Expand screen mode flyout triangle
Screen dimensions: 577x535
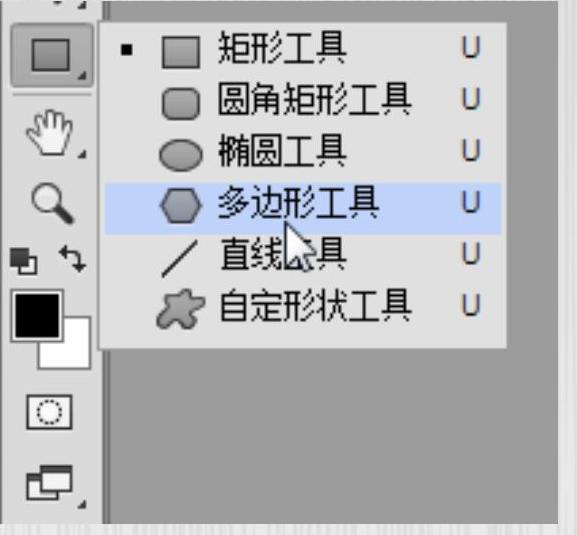[x=82, y=504]
